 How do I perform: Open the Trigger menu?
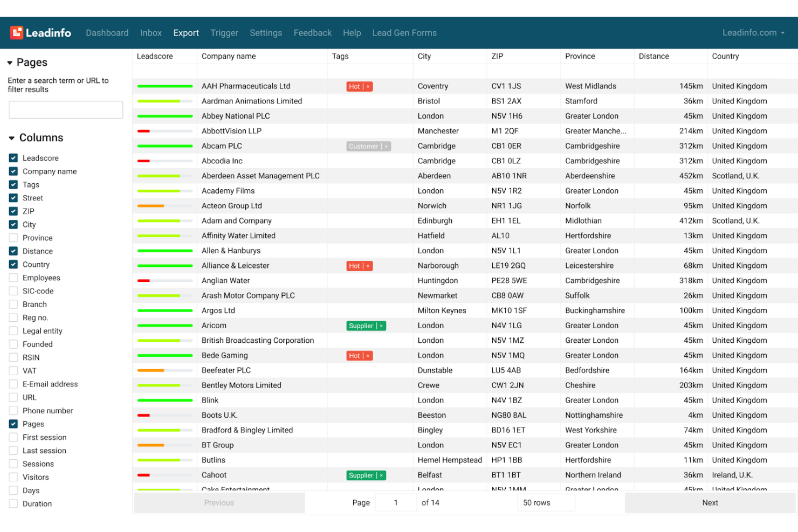pyautogui.click(x=224, y=33)
